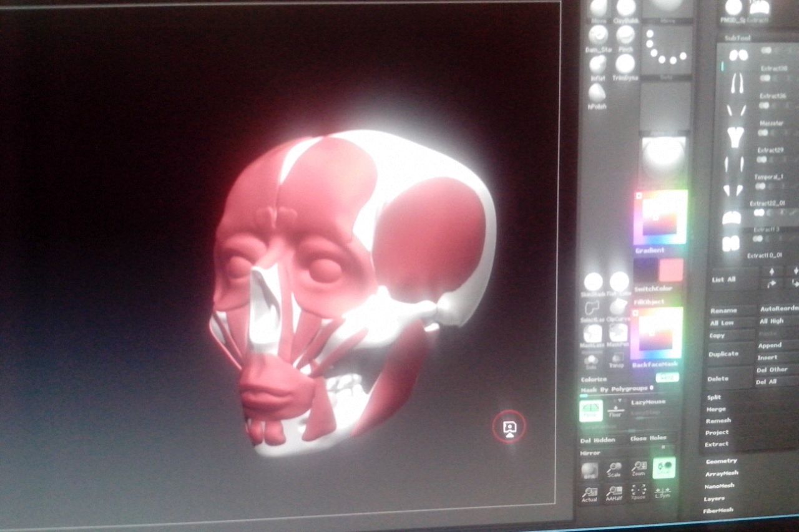Image resolution: width=799 pixels, height=532 pixels.
Task: Expand the Layers section
Action: (x=714, y=499)
